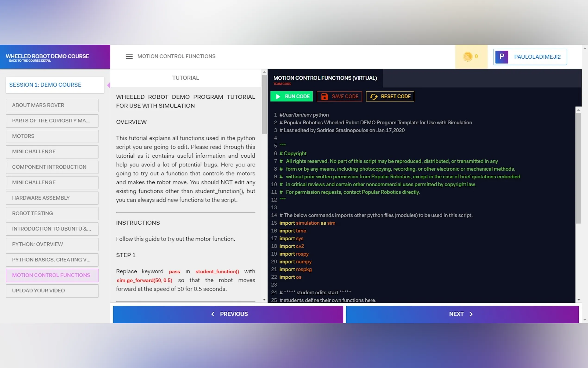Viewport: 588px width, 368px height.
Task: Click the STEP 1 heading
Action: tap(126, 255)
